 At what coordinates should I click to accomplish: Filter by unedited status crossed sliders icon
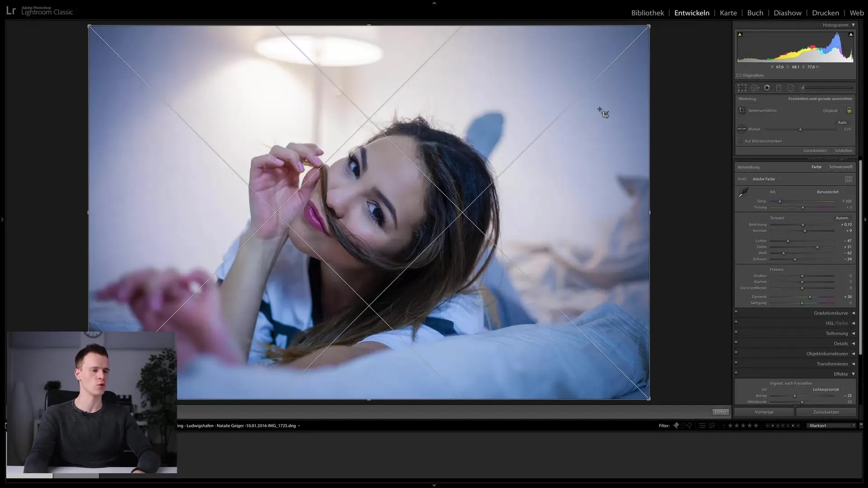(712, 426)
